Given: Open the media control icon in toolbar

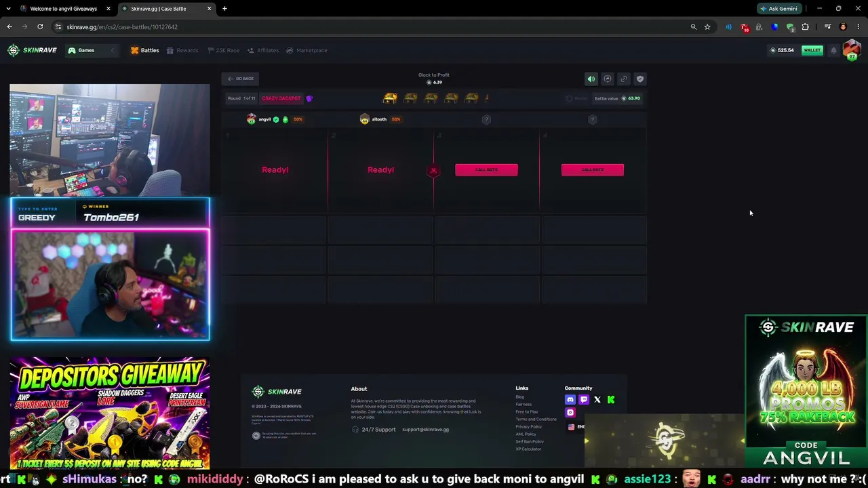Looking at the screenshot, I should tap(827, 27).
